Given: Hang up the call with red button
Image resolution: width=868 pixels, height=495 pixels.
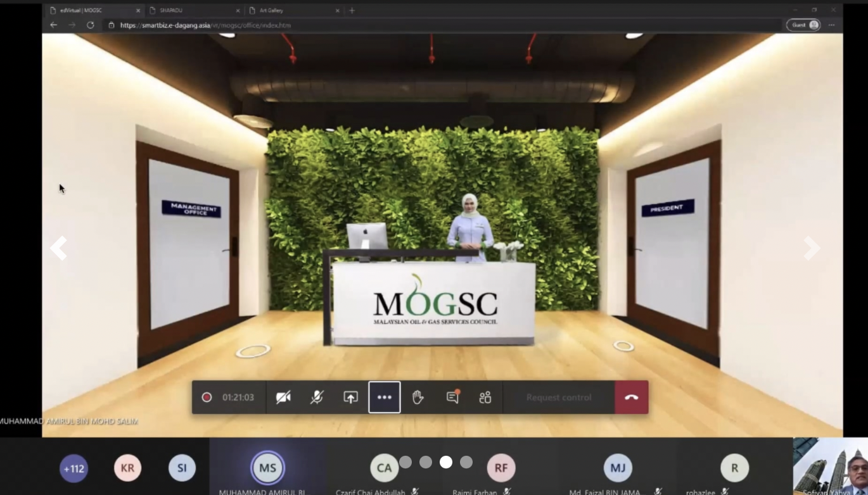Looking at the screenshot, I should tap(631, 398).
